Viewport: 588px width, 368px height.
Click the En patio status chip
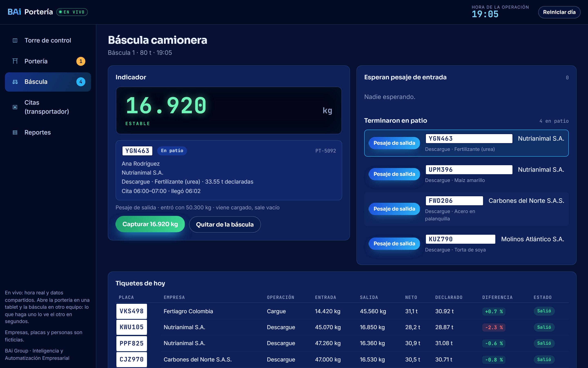click(x=172, y=151)
